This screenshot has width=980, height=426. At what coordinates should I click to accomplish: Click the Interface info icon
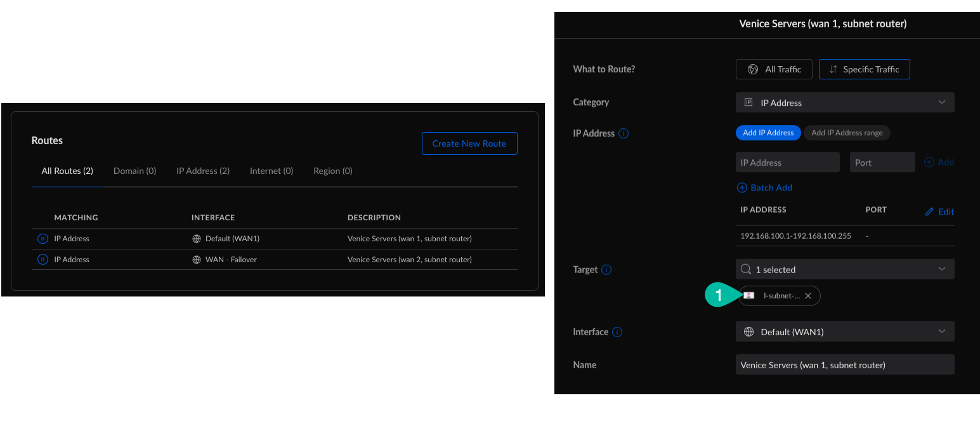(617, 332)
